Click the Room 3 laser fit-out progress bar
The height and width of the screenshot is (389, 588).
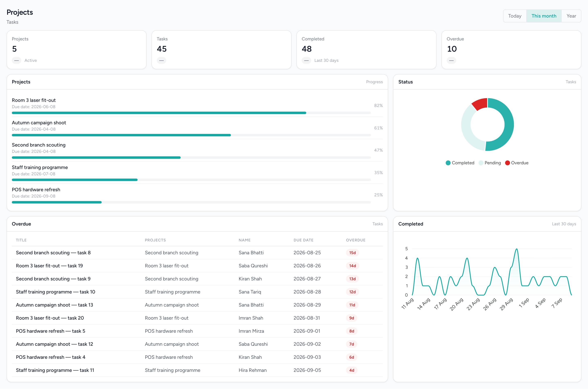191,113
